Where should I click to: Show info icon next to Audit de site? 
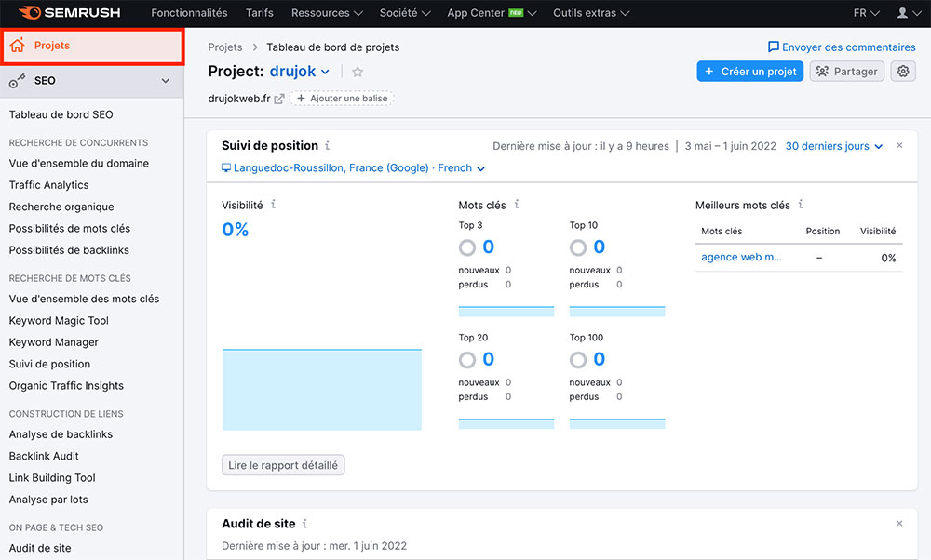point(304,523)
